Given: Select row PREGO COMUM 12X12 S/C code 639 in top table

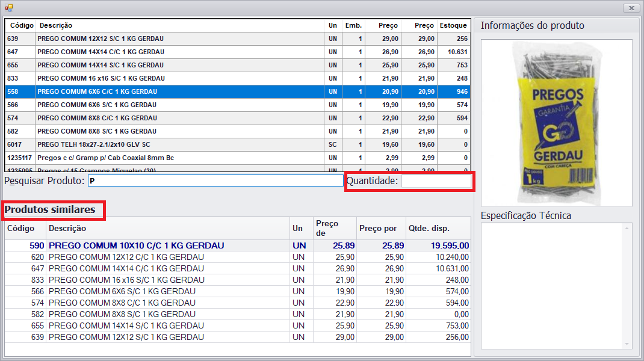Looking at the screenshot, I should click(237, 39).
